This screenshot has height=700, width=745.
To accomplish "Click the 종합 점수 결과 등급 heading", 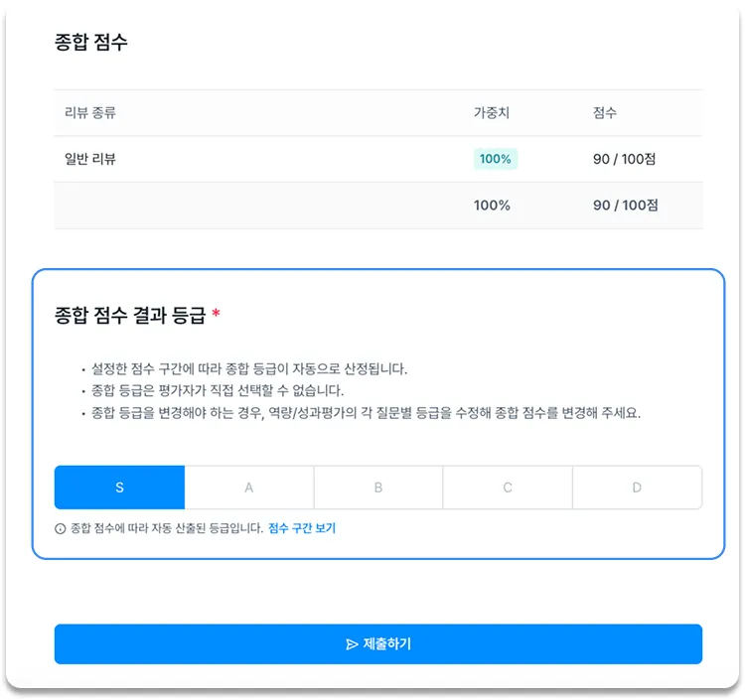I will click(130, 315).
